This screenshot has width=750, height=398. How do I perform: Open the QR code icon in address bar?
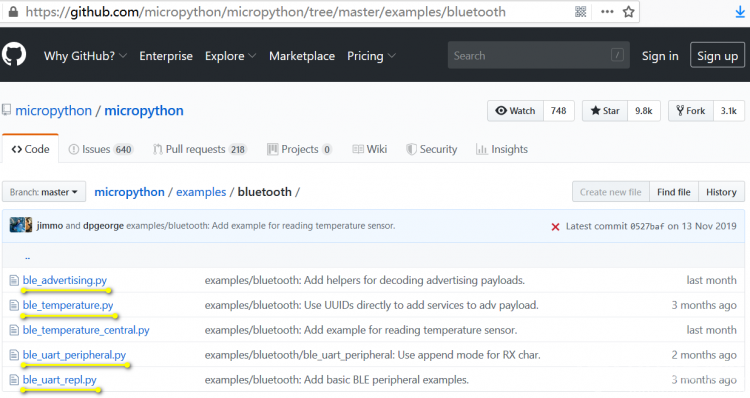tap(581, 12)
